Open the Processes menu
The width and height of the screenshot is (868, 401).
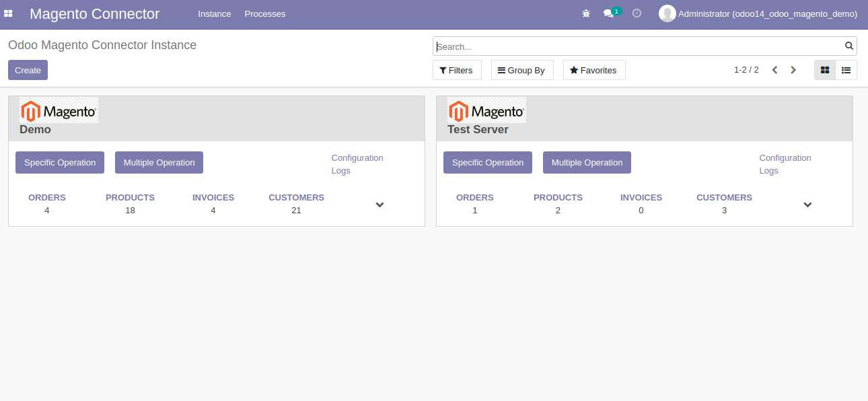264,13
